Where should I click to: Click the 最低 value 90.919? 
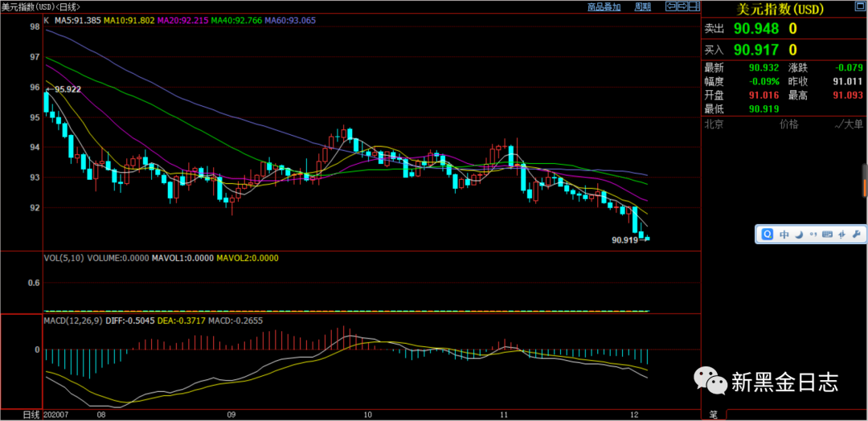(x=764, y=109)
